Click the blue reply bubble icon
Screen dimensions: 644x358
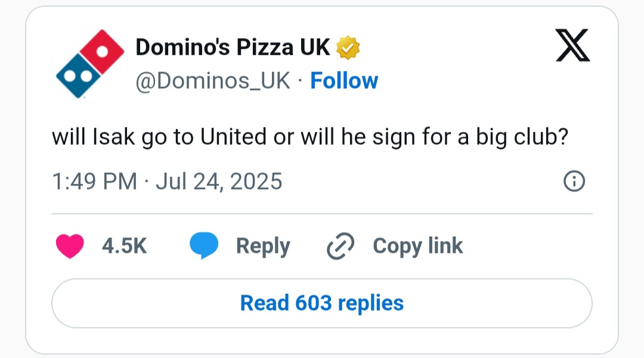click(204, 245)
